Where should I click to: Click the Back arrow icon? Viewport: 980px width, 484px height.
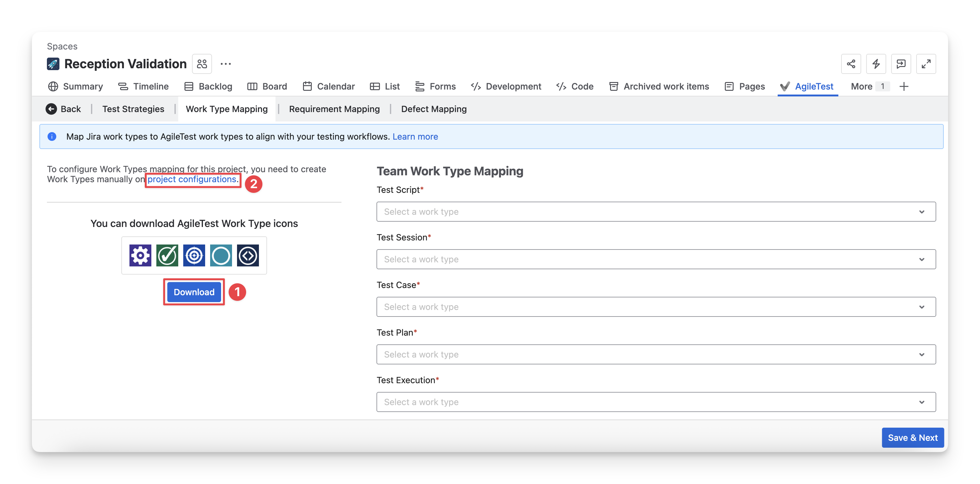coord(51,109)
